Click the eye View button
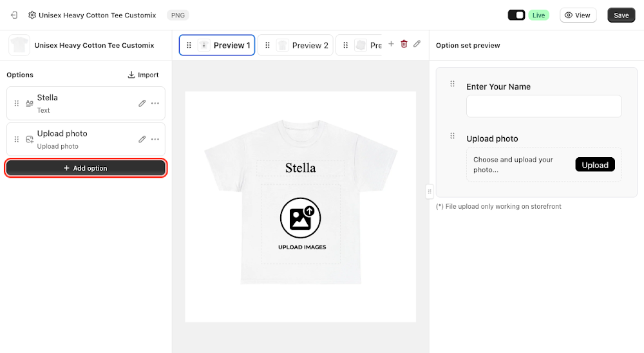 click(578, 15)
